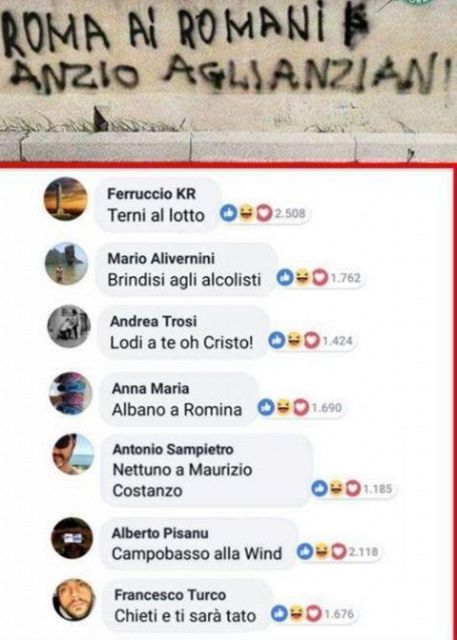Image resolution: width=457 pixels, height=640 pixels.
Task: Open Alberto Pisanu's avatar
Action: [72, 538]
